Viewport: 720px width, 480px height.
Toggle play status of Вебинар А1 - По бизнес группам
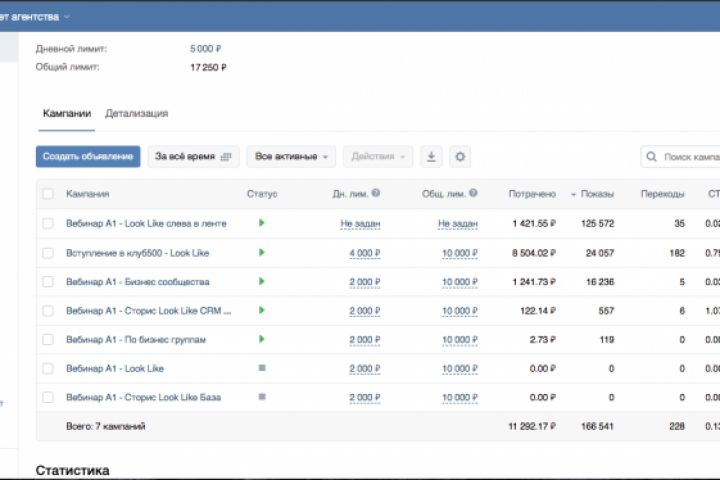coord(262,339)
